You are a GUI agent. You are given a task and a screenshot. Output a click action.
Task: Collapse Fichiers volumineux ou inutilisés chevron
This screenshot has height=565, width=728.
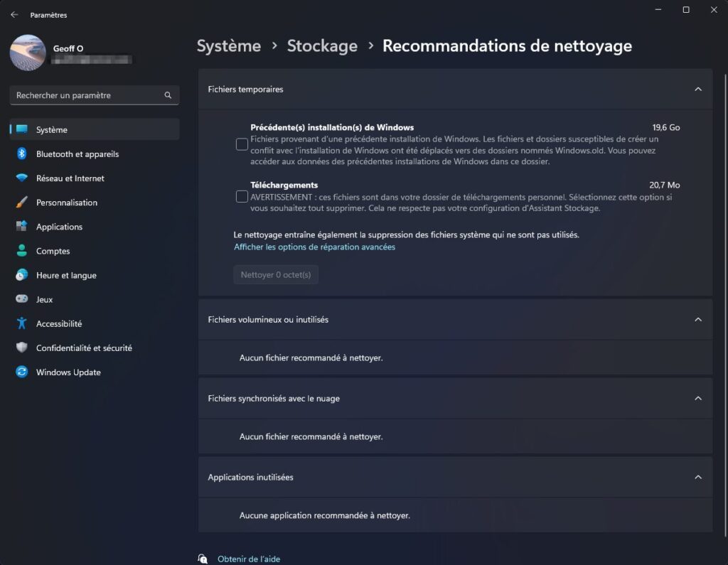point(698,319)
